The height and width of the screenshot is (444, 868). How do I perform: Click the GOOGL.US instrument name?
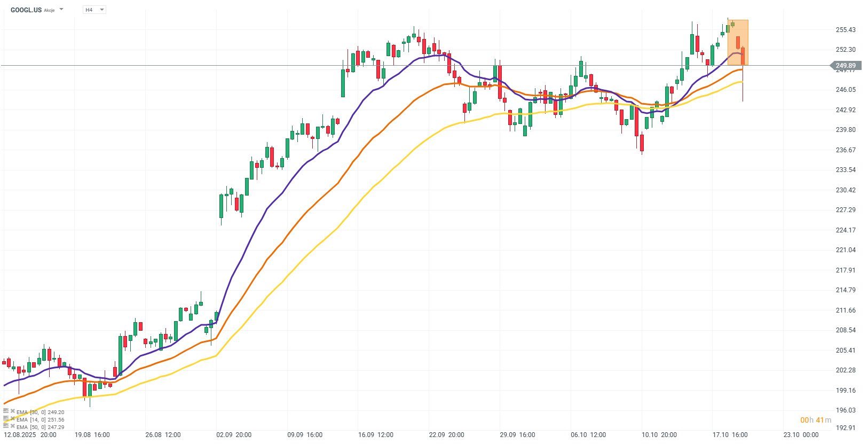tap(26, 10)
